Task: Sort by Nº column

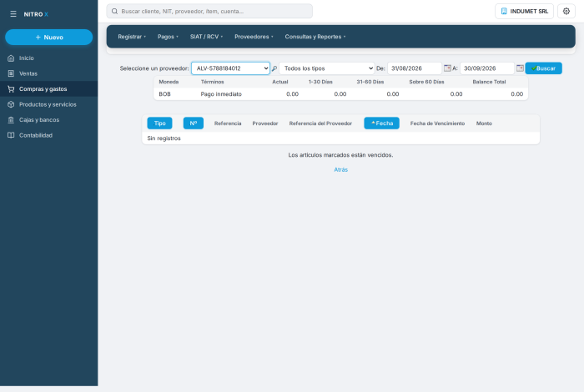Action: pyautogui.click(x=194, y=123)
